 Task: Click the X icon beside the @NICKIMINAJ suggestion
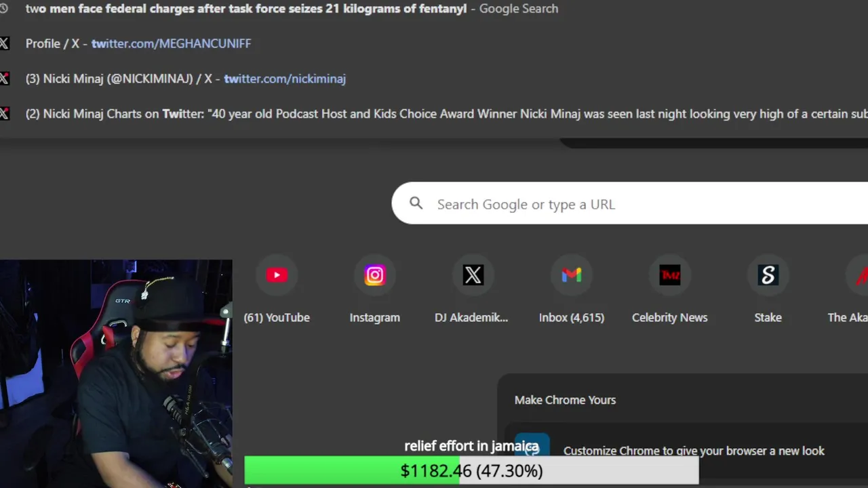4,79
